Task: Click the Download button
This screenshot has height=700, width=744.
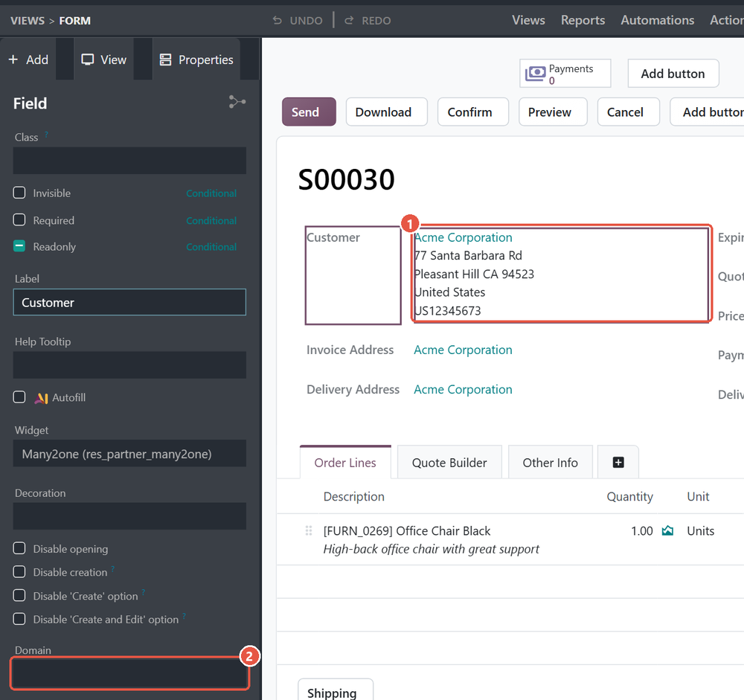Action: click(x=386, y=112)
